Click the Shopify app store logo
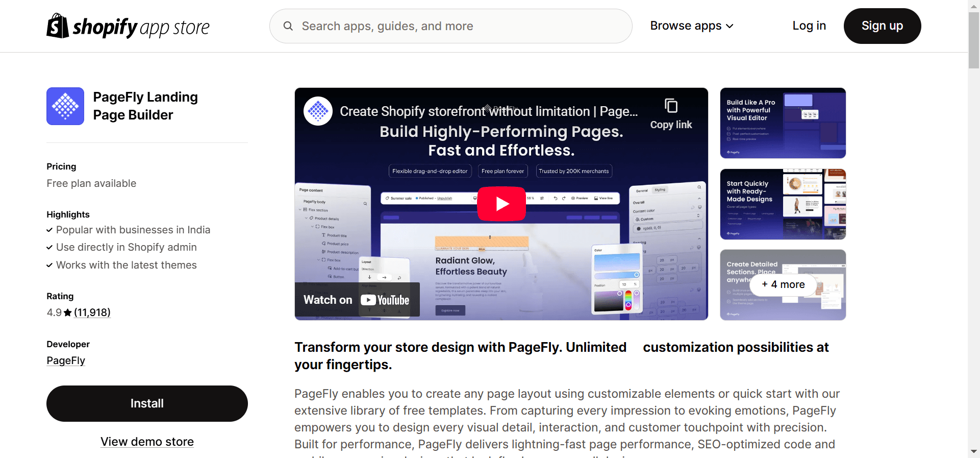Viewport: 980px width, 458px height. tap(128, 26)
